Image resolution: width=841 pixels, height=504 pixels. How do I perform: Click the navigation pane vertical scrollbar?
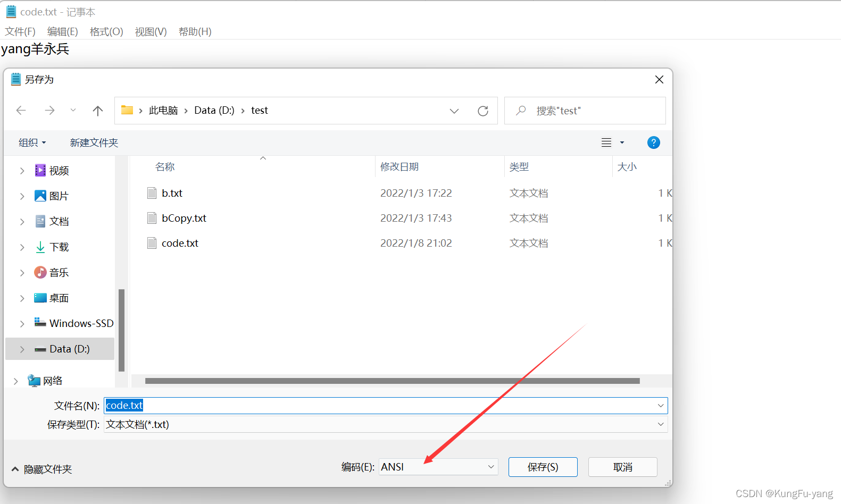point(121,330)
